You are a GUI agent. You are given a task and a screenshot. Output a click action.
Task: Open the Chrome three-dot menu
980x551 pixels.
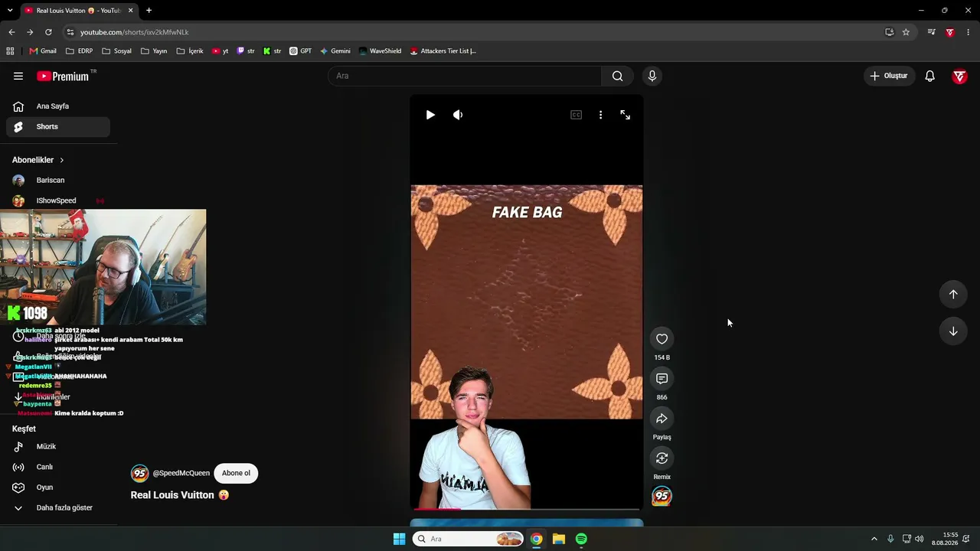(969, 32)
